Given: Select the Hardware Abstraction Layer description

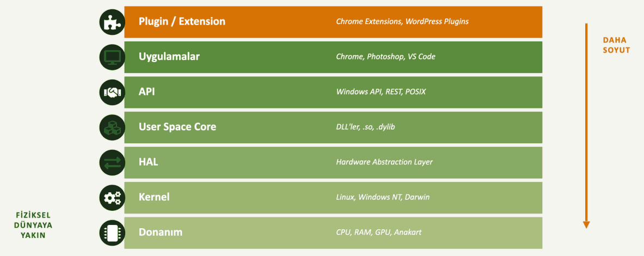Looking at the screenshot, I should [384, 162].
